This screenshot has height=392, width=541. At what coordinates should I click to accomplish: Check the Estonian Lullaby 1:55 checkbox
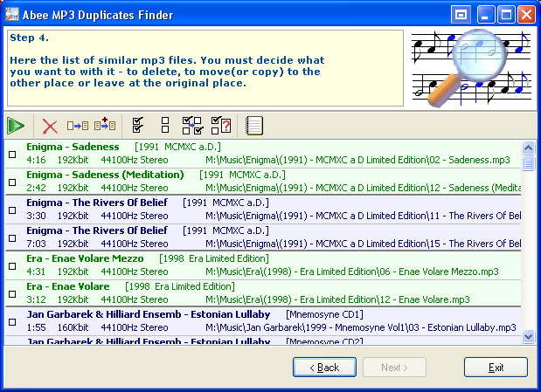[12, 321]
